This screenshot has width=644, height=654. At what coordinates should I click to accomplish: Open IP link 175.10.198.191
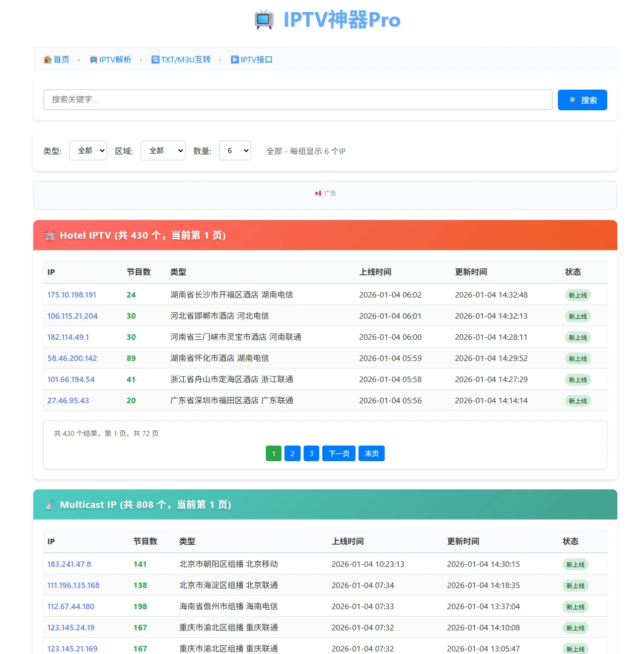click(71, 295)
